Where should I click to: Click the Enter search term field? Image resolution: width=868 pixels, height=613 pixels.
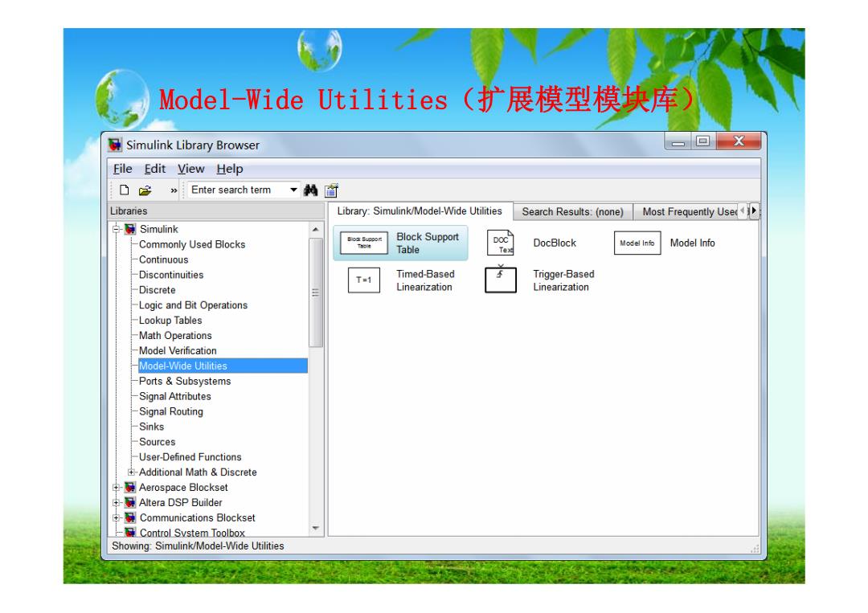pos(238,190)
